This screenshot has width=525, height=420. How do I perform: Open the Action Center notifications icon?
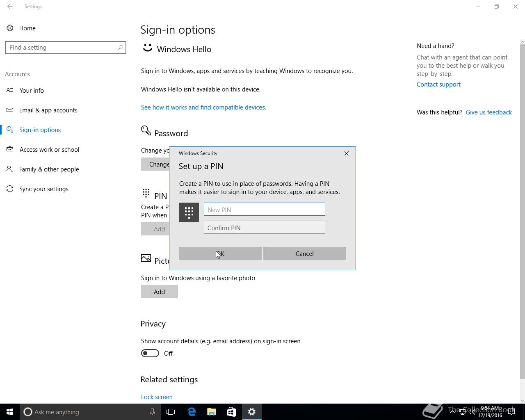click(511, 412)
